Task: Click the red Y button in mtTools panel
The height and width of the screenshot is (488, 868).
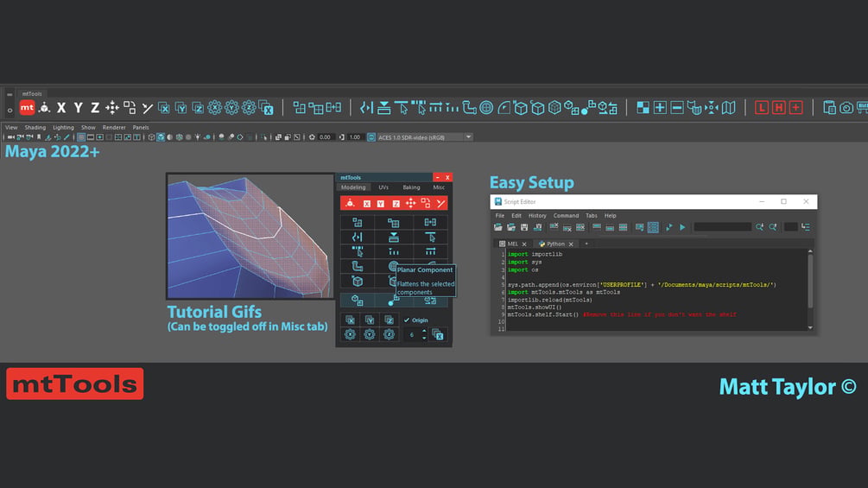Action: (381, 204)
